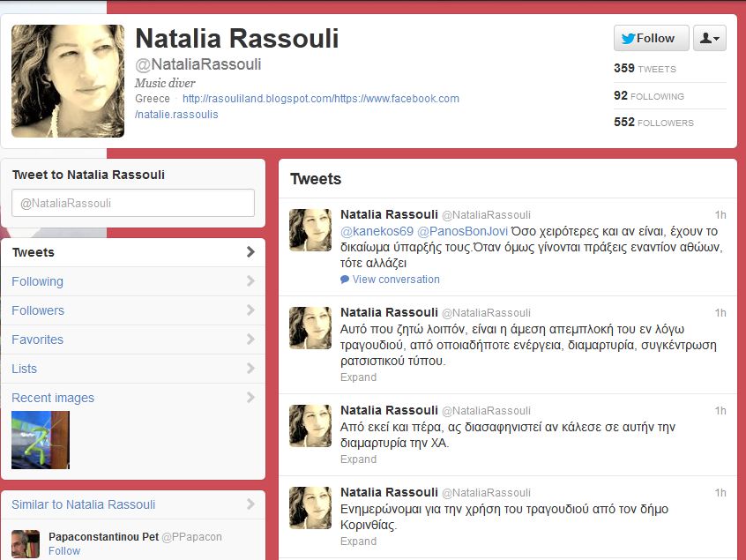The width and height of the screenshot is (746, 560).
Task: Open the 552 followers count
Action: (x=653, y=123)
